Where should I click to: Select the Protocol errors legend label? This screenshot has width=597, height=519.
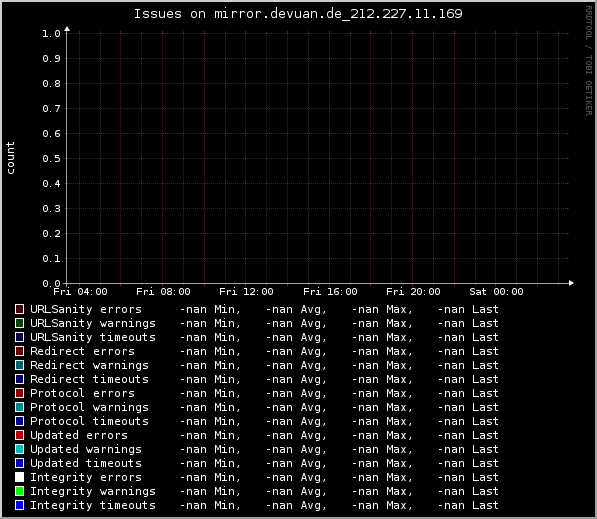pos(82,393)
